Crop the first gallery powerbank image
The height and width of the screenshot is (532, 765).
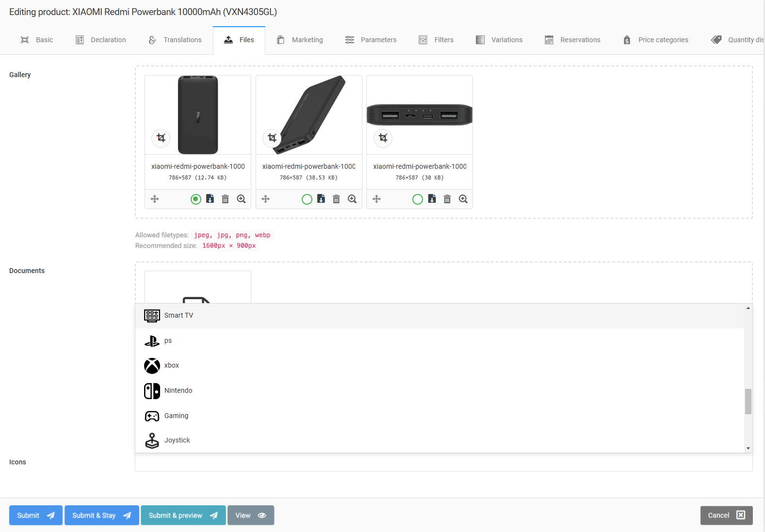tap(161, 138)
